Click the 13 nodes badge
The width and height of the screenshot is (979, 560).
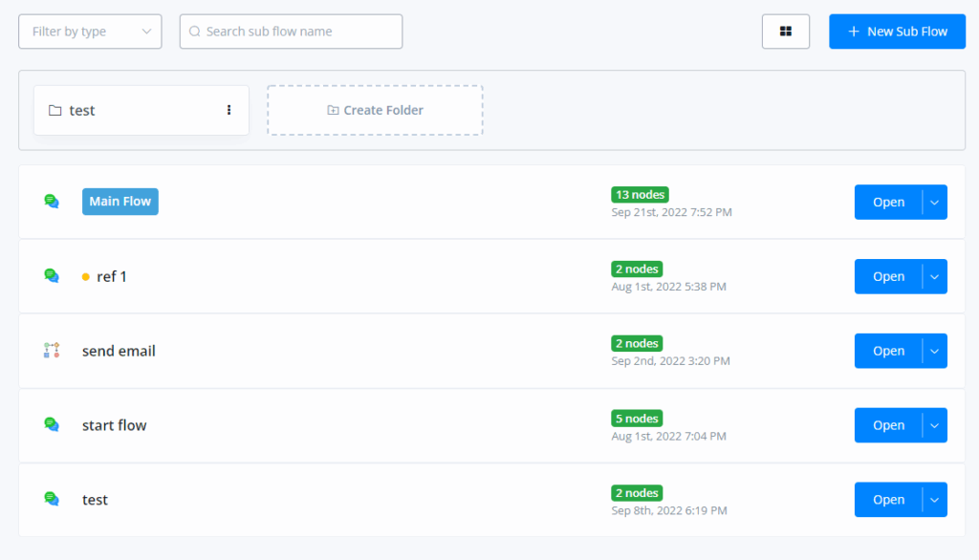[639, 195]
